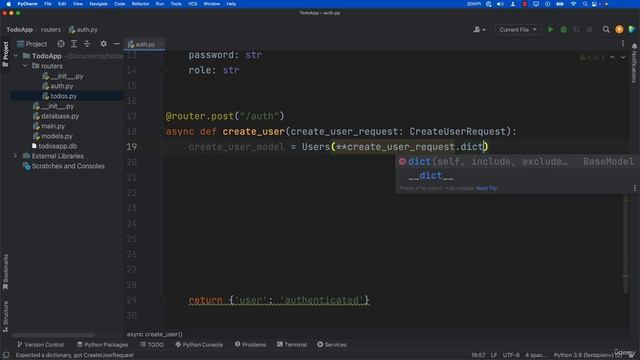Click routers breadcrumb in navigation bar
This screenshot has height=360, width=640.
(51, 29)
